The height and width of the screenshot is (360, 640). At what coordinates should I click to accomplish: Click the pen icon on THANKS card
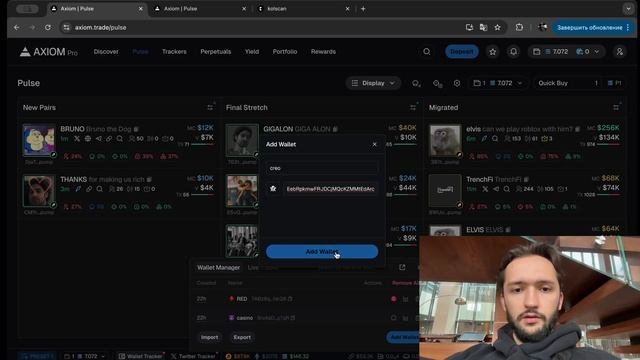[78, 189]
